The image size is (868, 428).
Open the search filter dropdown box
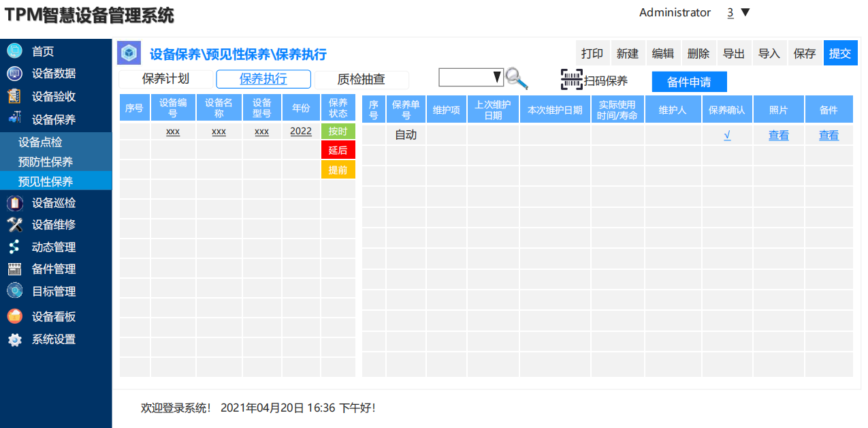coord(471,78)
